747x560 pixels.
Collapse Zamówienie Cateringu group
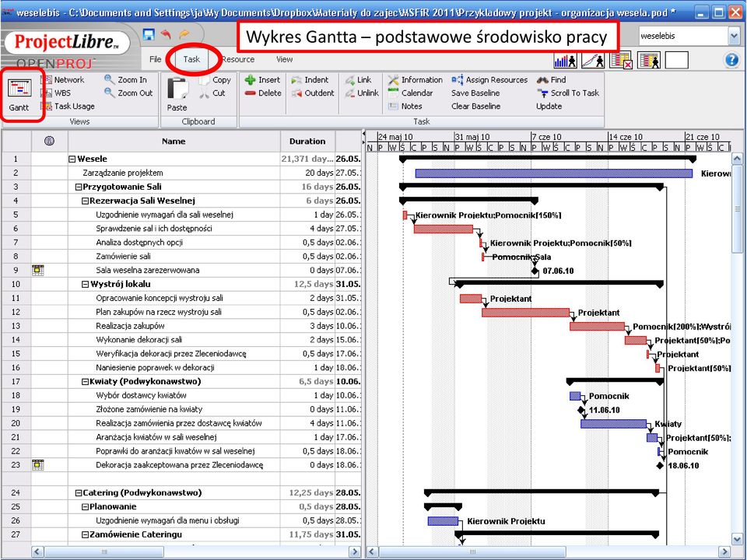(x=86, y=535)
